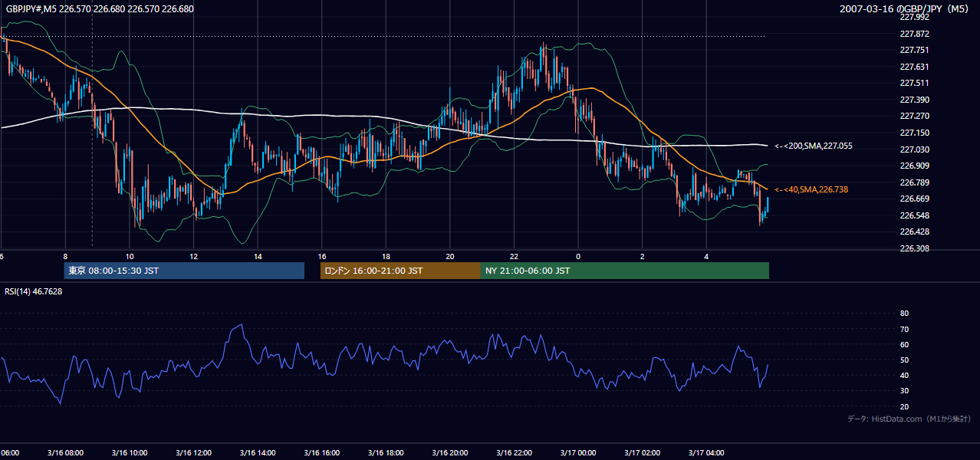The width and height of the screenshot is (980, 460).
Task: Click RSI scale value 60
Action: pyautogui.click(x=904, y=344)
